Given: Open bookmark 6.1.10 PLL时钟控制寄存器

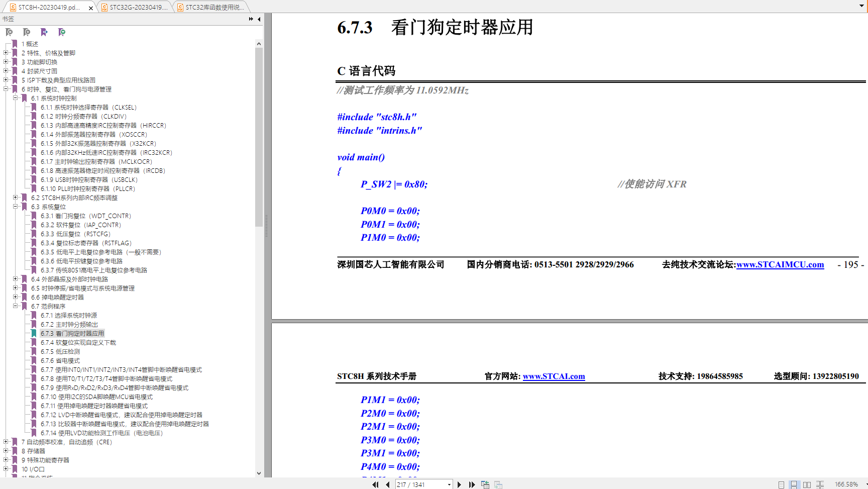Looking at the screenshot, I should (88, 188).
